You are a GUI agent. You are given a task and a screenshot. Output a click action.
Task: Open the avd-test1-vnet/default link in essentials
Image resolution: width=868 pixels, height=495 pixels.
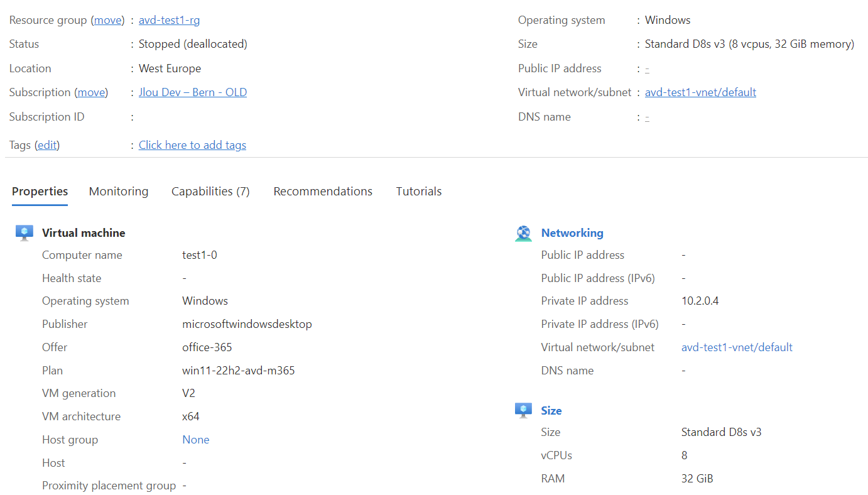[700, 92]
